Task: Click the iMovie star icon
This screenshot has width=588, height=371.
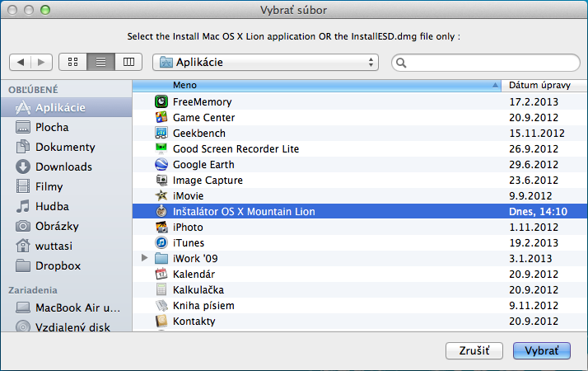Action: (x=161, y=196)
